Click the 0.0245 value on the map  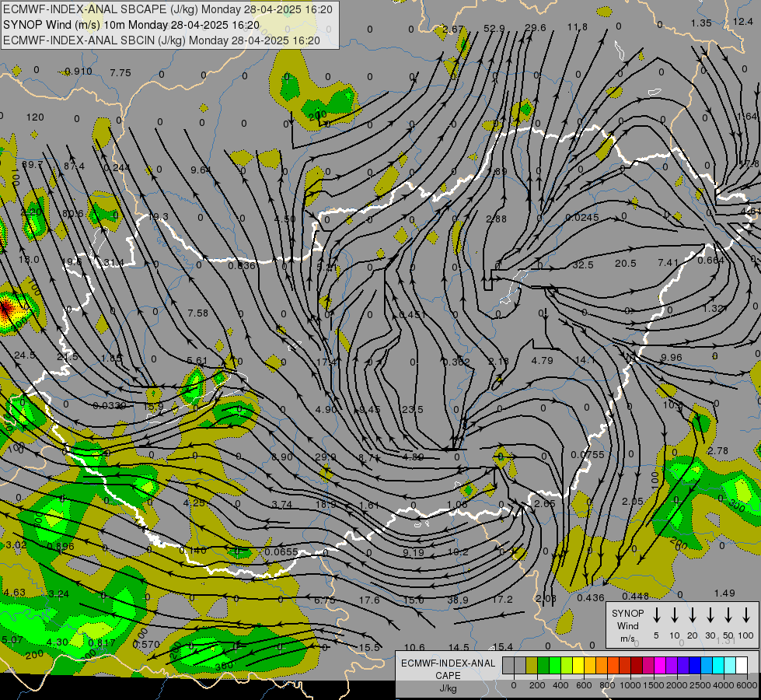tap(582, 218)
